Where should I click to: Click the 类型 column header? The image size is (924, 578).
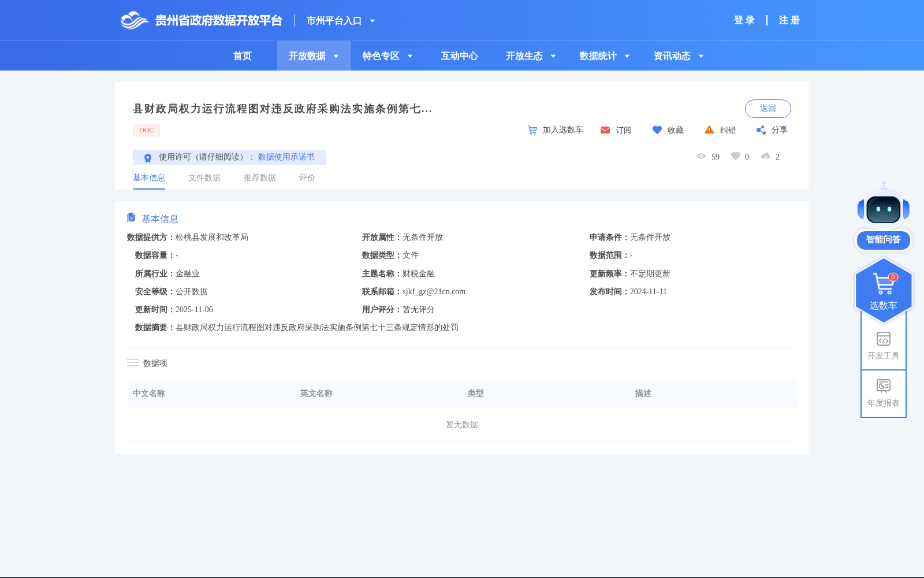pyautogui.click(x=476, y=394)
